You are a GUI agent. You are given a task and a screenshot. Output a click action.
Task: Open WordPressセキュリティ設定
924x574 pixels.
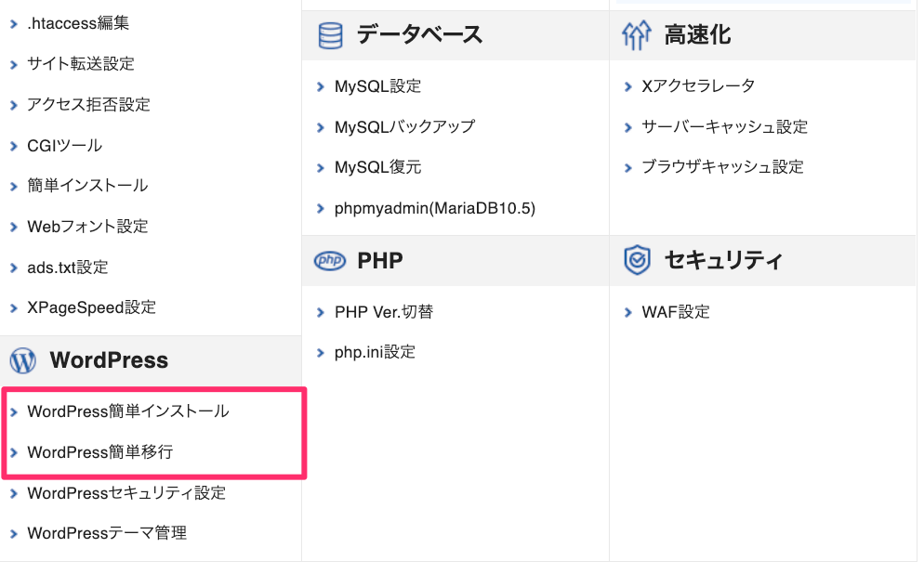tap(126, 493)
